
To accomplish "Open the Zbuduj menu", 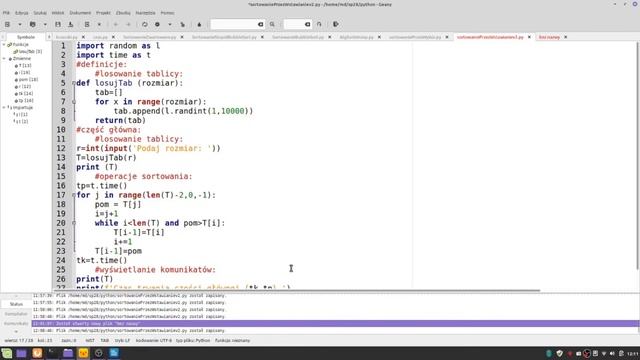I will tap(123, 13).
